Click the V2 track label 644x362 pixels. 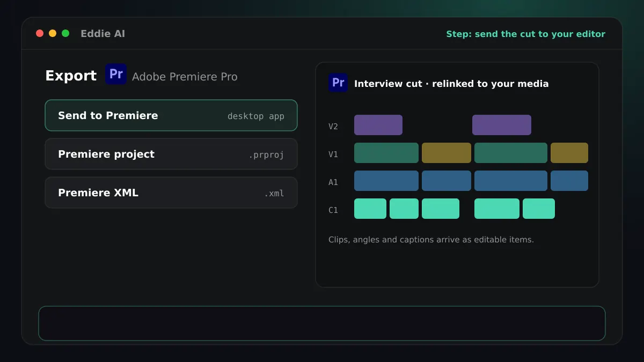tap(333, 126)
